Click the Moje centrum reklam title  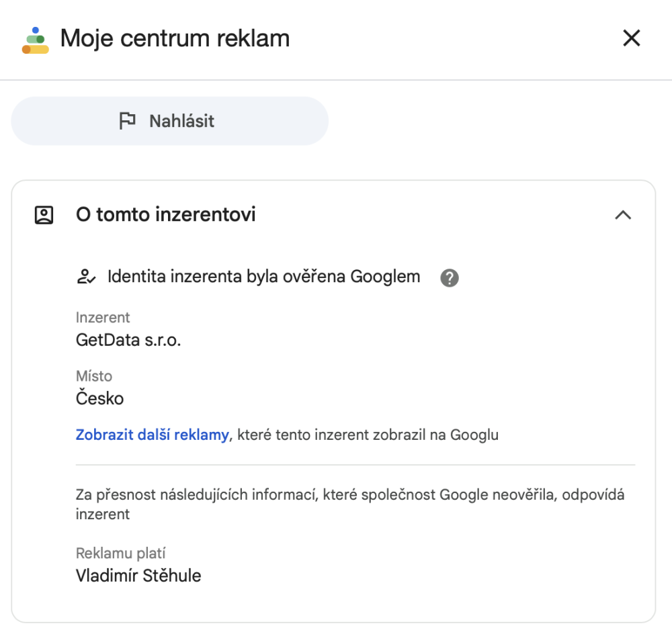click(175, 38)
